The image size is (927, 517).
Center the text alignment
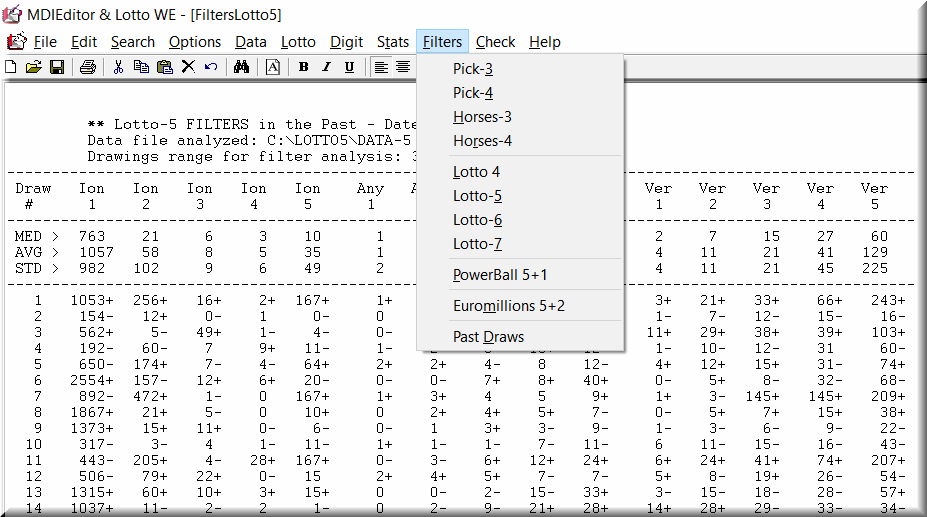coord(403,67)
